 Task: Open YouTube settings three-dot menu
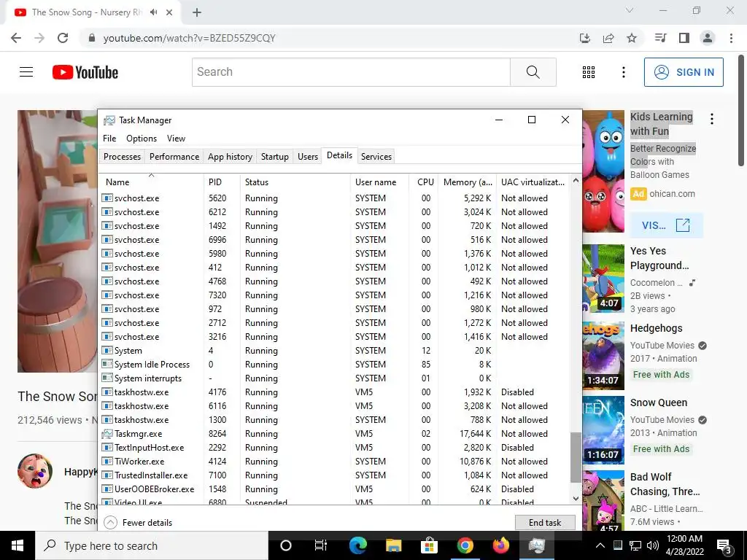pyautogui.click(x=624, y=72)
